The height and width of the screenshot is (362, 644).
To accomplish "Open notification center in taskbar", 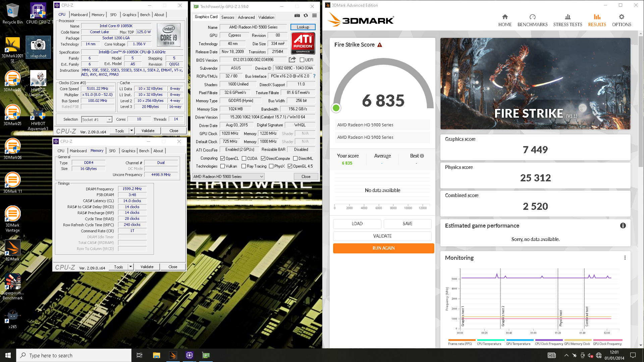I will click(633, 355).
